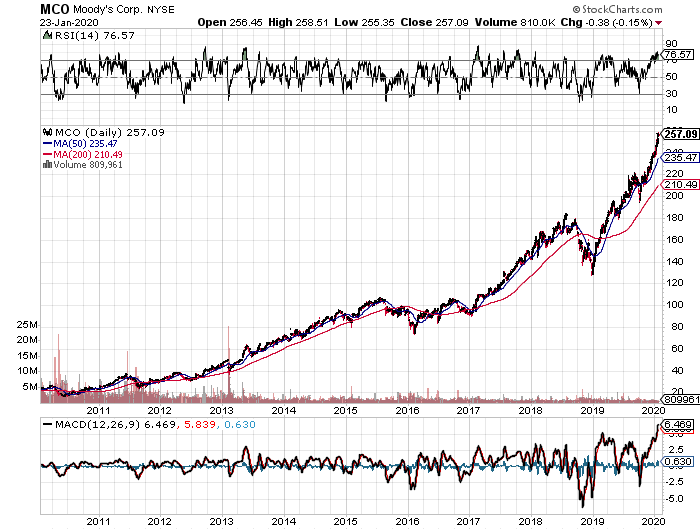Click the -2.5 MACD axis label

pyautogui.click(x=675, y=481)
